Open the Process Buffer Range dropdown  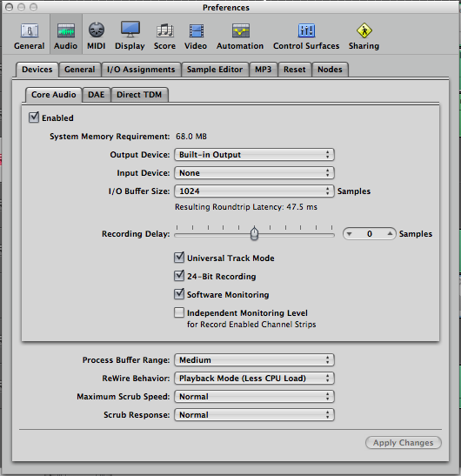click(x=254, y=360)
